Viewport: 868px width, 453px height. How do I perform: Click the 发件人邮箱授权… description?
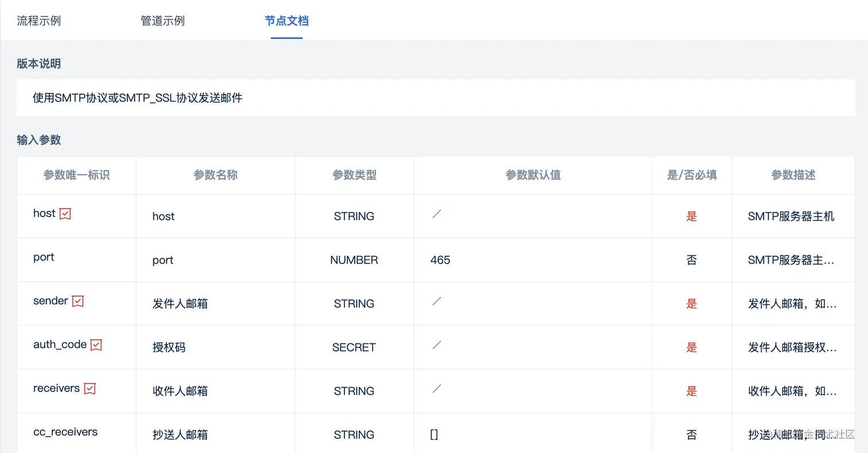pos(792,347)
